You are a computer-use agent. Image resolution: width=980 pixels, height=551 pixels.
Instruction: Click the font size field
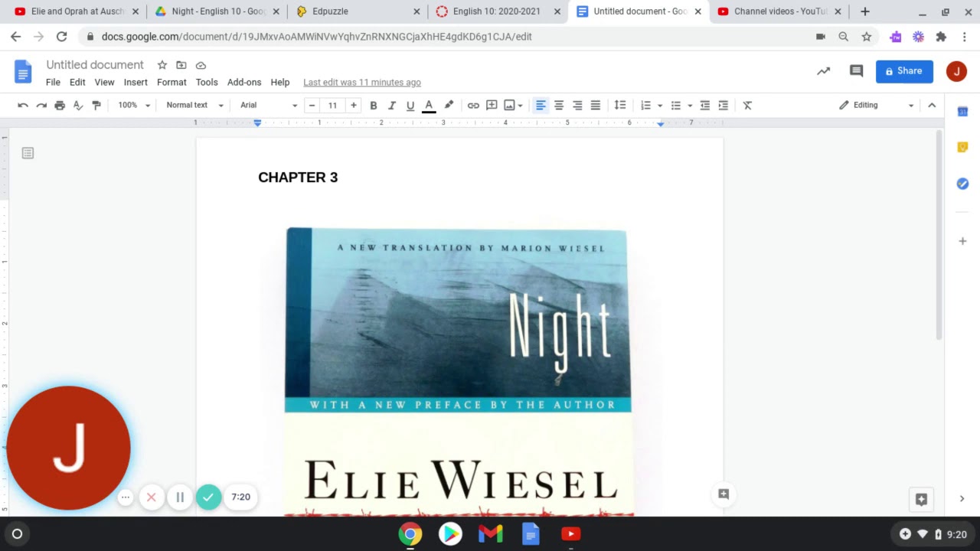(332, 106)
